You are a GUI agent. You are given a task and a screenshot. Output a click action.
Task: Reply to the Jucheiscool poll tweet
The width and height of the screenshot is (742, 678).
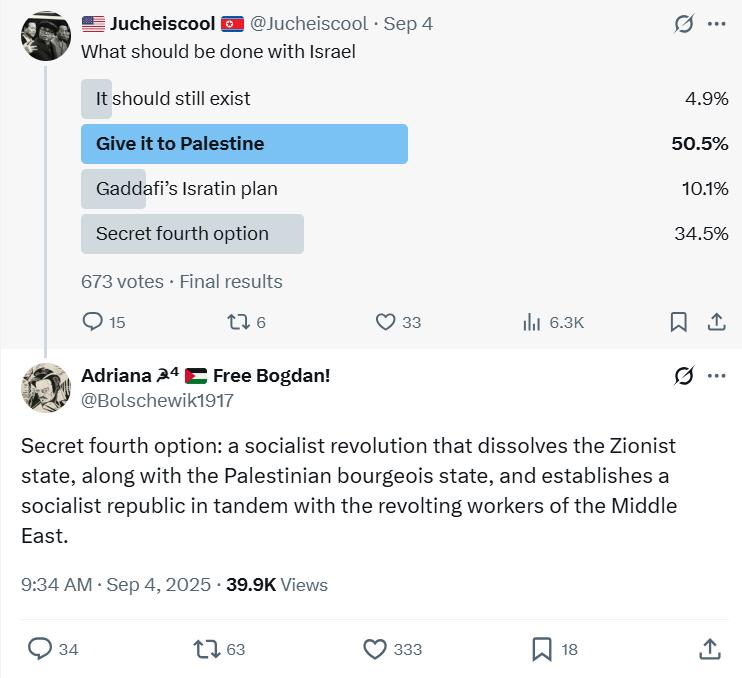click(93, 322)
